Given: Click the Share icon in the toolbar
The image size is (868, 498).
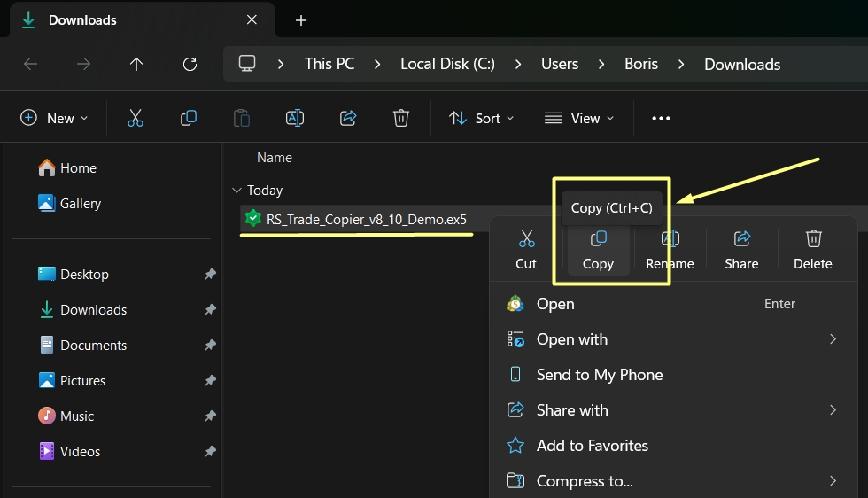Looking at the screenshot, I should [348, 118].
